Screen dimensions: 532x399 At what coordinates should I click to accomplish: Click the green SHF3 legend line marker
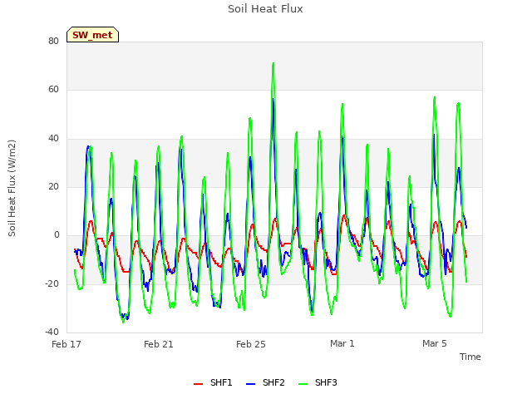pos(303,384)
